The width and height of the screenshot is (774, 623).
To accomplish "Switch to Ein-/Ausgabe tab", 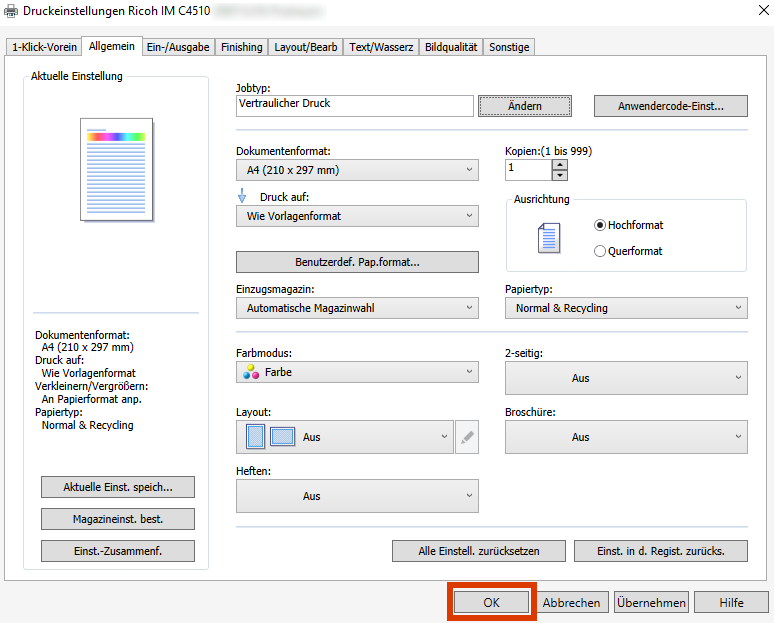I will [x=178, y=47].
